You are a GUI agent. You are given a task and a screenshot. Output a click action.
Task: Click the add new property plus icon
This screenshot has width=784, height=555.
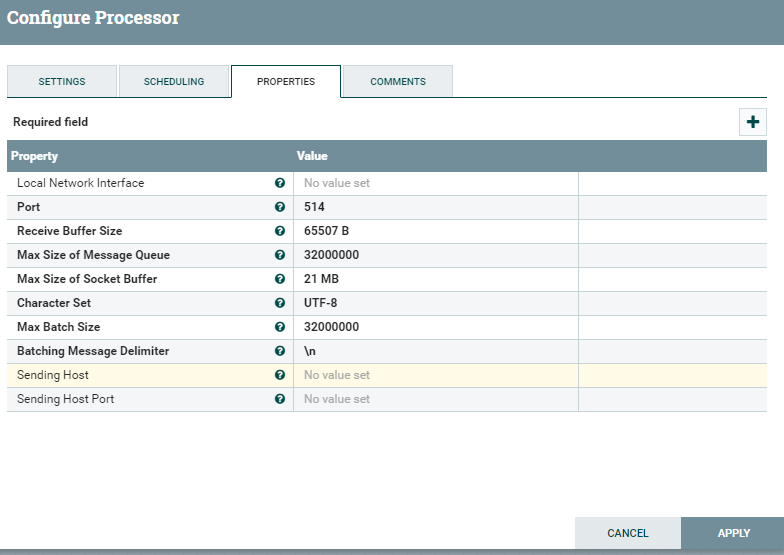click(x=753, y=122)
